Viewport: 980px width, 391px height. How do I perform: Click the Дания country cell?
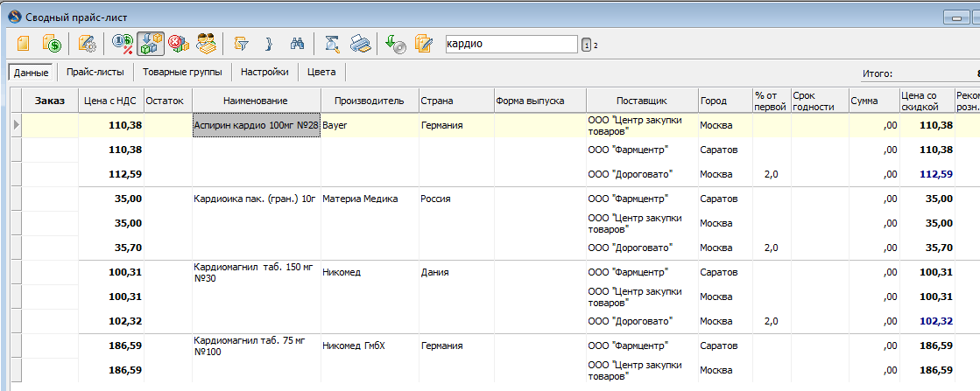pyautogui.click(x=455, y=272)
